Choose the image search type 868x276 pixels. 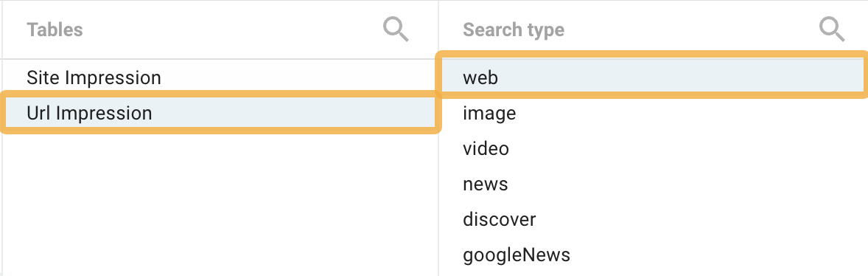653,113
